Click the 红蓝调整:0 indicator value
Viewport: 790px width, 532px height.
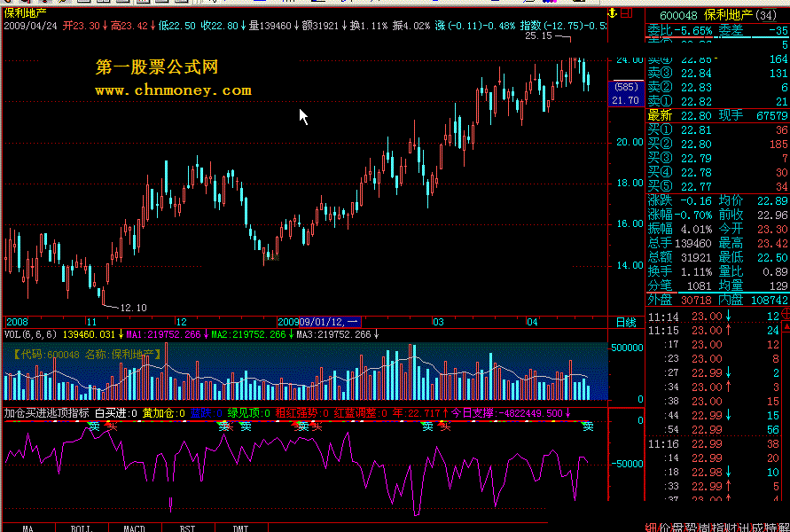361,413
